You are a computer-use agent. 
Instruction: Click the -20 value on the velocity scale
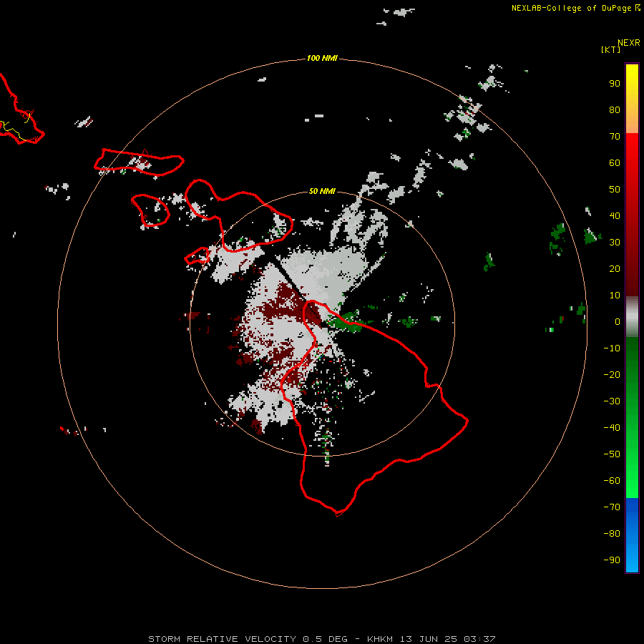click(x=612, y=375)
